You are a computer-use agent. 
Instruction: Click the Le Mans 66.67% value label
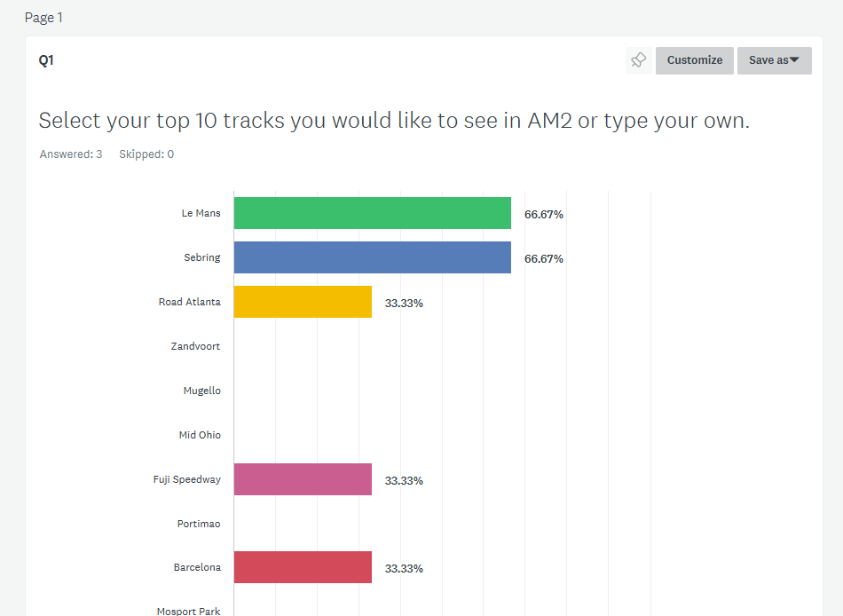544,214
